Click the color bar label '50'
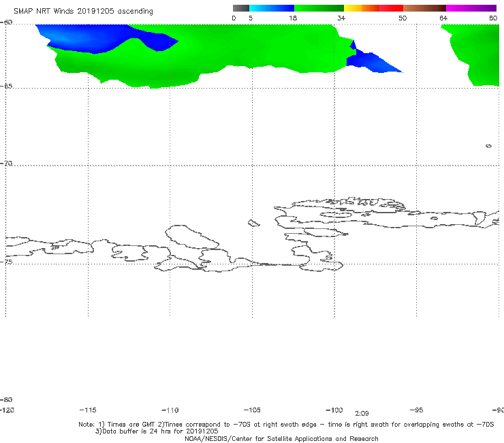Viewport: 504px width, 443px height. coord(403,18)
